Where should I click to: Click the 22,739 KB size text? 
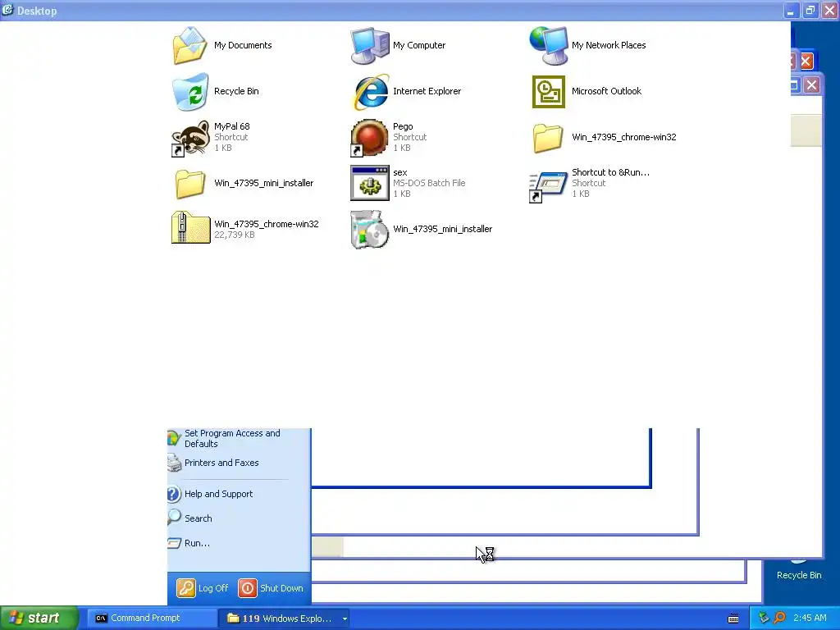pos(234,235)
